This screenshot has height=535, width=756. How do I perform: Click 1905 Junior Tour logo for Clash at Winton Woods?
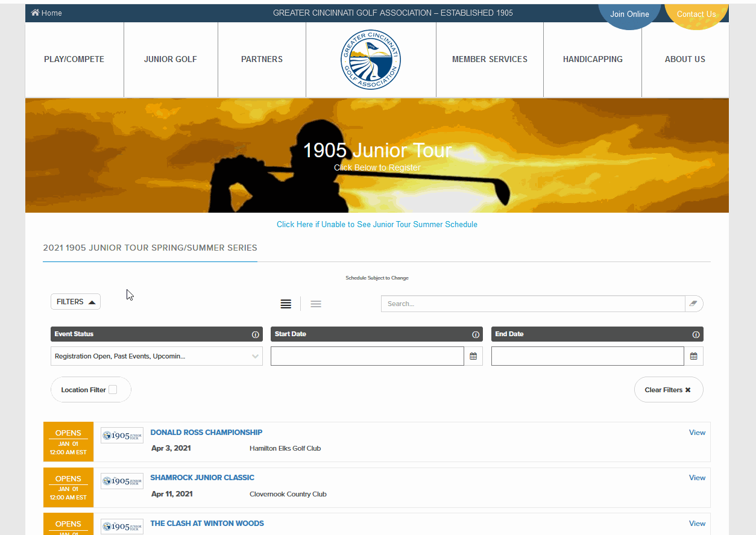(122, 526)
